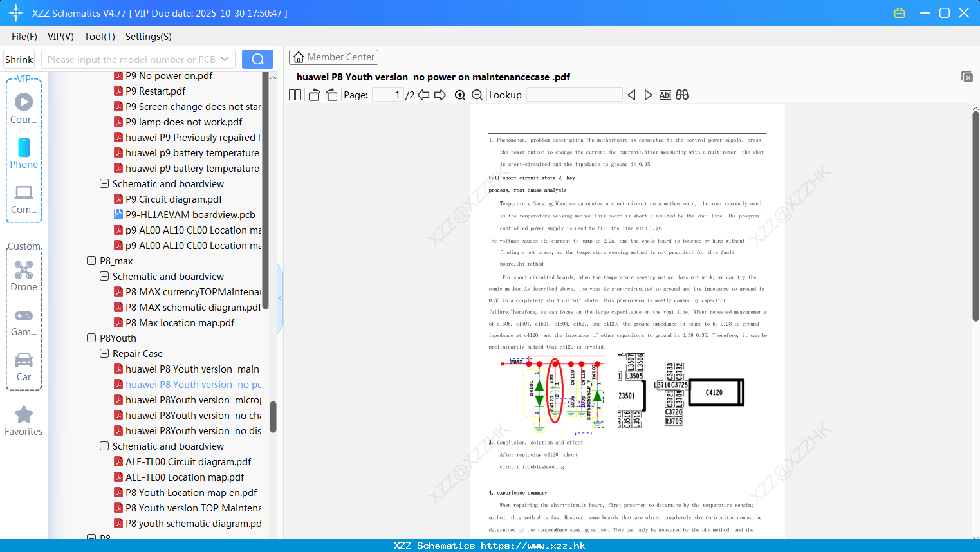
Task: Zoom out of the PDF
Action: click(477, 95)
